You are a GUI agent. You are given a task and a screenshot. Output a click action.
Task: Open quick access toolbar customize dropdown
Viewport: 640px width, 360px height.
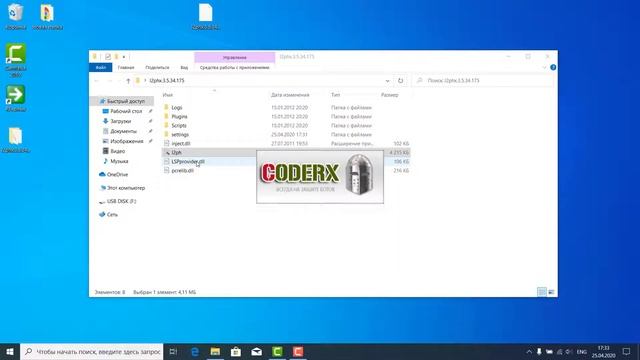[x=124, y=57]
